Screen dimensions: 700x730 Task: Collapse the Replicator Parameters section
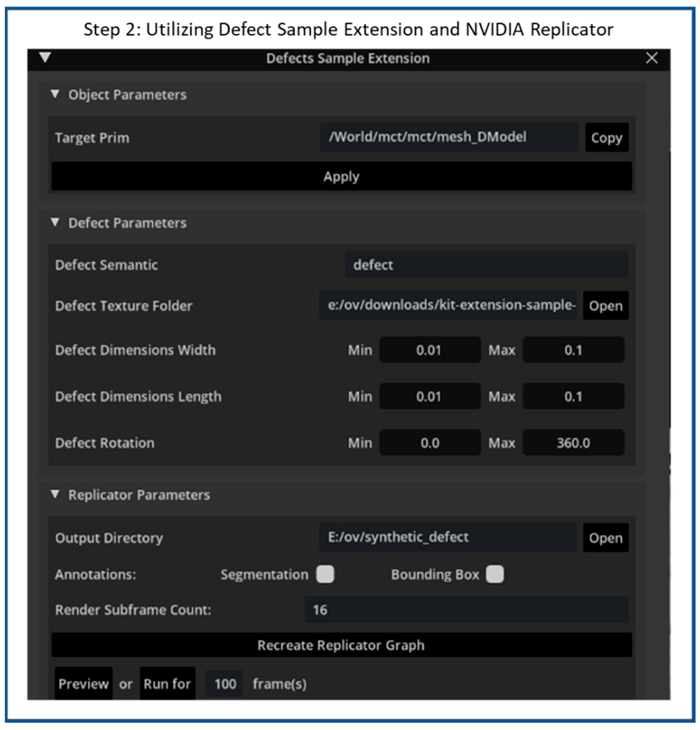tap(55, 494)
